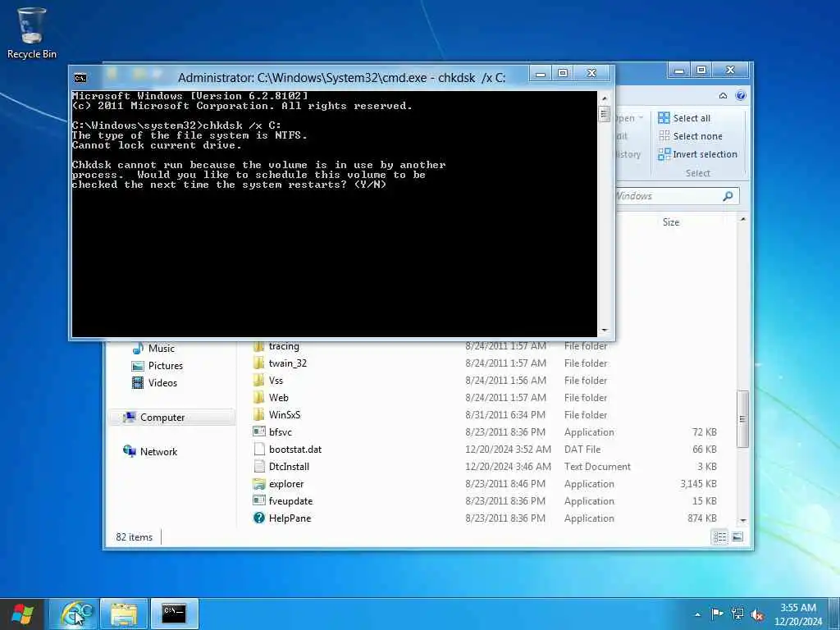Click the Explorer file list scroll down arrow

click(x=742, y=520)
